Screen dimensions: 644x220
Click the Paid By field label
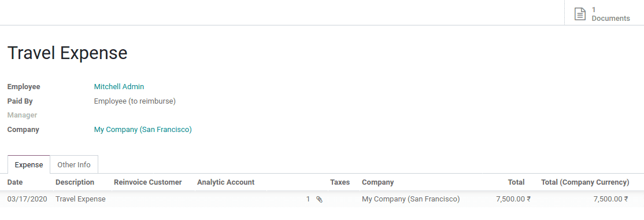pos(20,101)
